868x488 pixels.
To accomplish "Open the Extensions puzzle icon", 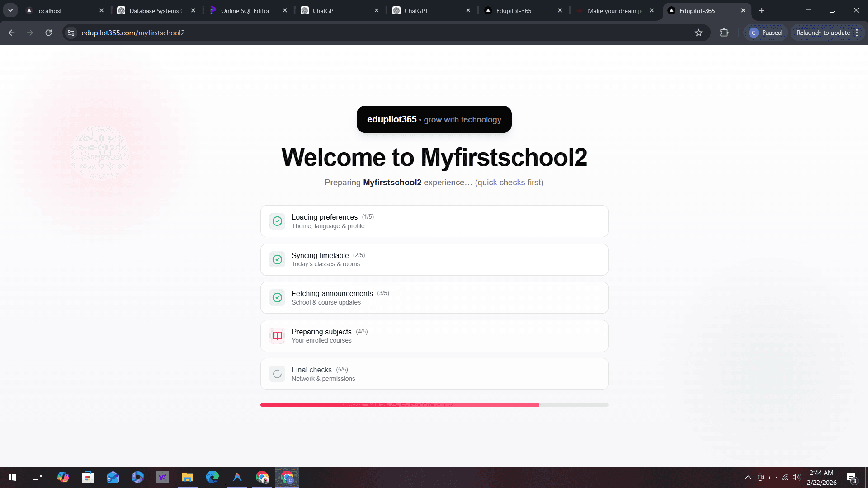I will (x=724, y=33).
